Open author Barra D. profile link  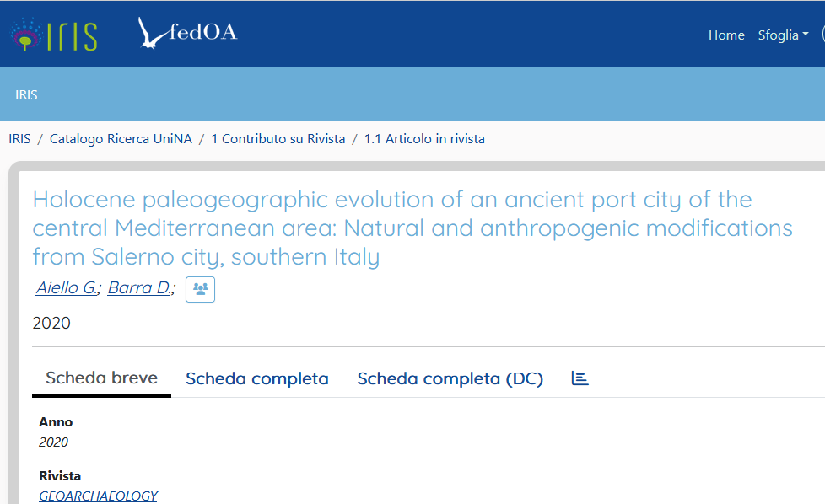pyautogui.click(x=140, y=288)
